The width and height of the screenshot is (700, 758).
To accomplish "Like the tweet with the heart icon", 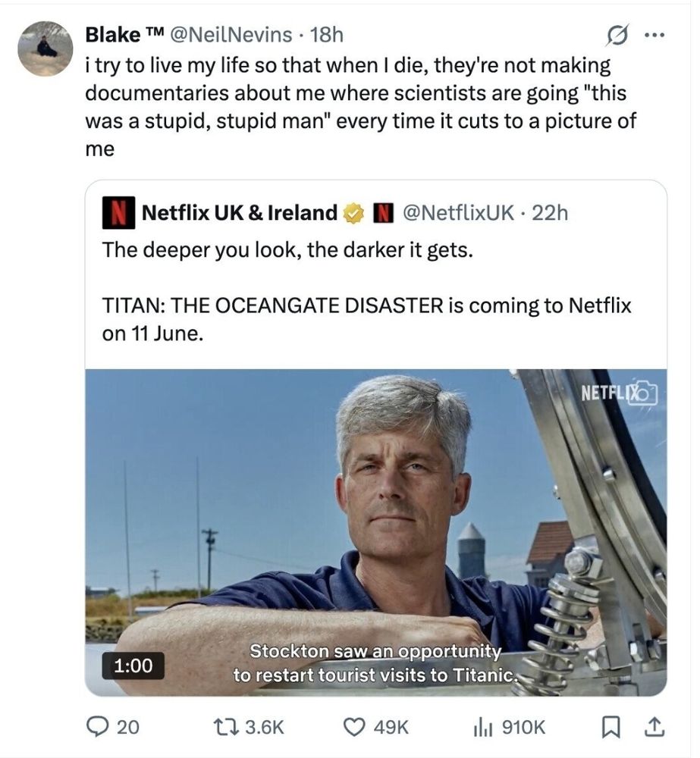I will click(355, 726).
